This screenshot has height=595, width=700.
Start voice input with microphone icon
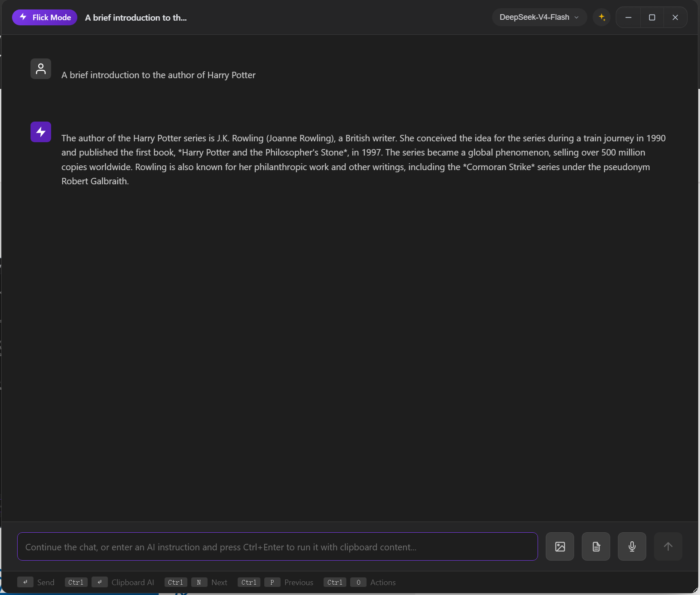632,546
